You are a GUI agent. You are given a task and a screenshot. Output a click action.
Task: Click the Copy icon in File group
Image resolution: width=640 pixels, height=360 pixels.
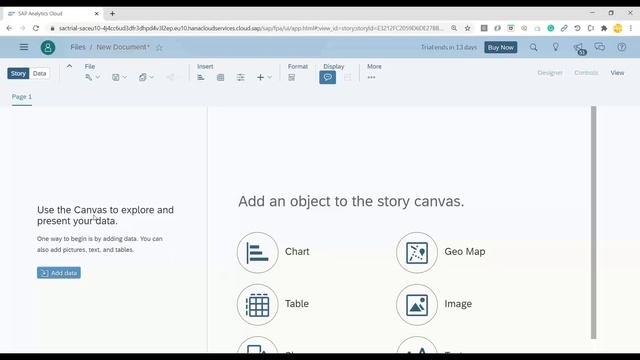tap(142, 77)
